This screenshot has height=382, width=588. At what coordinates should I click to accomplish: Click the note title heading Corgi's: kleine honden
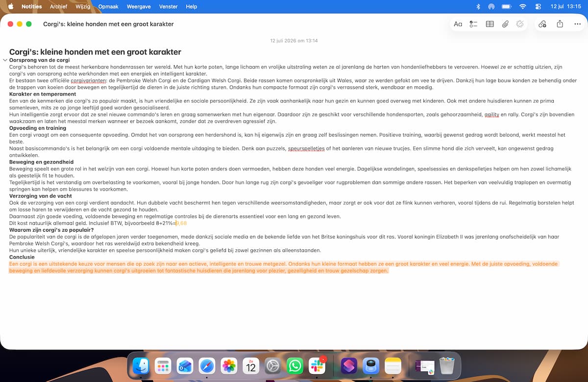[95, 52]
